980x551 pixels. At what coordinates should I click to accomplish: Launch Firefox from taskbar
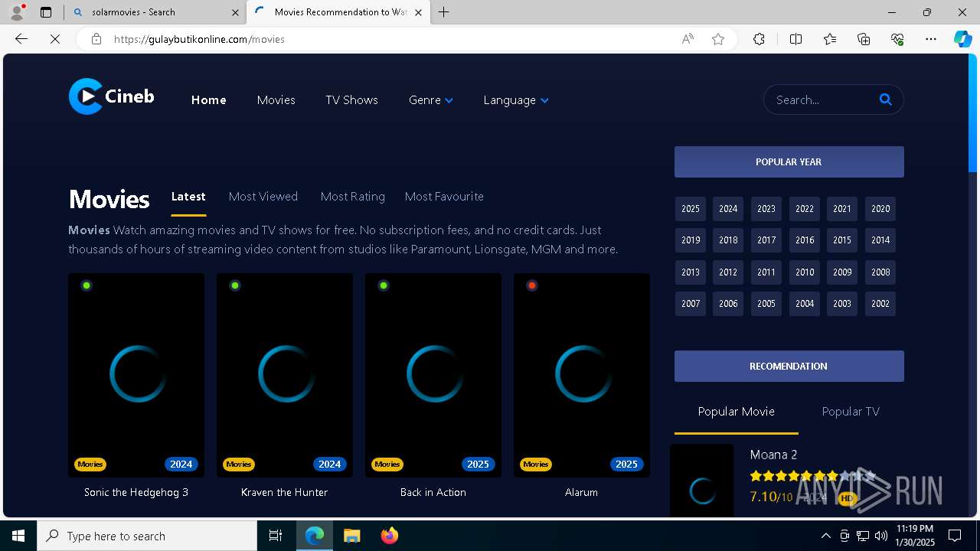[x=389, y=536]
